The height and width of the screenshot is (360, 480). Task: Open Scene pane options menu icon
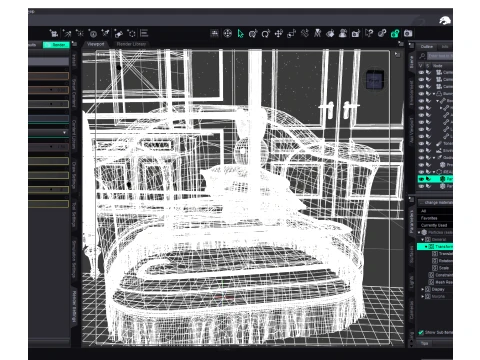(x=412, y=45)
